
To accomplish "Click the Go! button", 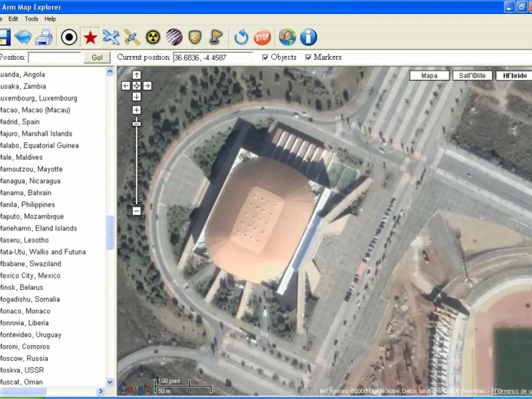I will 97,58.
